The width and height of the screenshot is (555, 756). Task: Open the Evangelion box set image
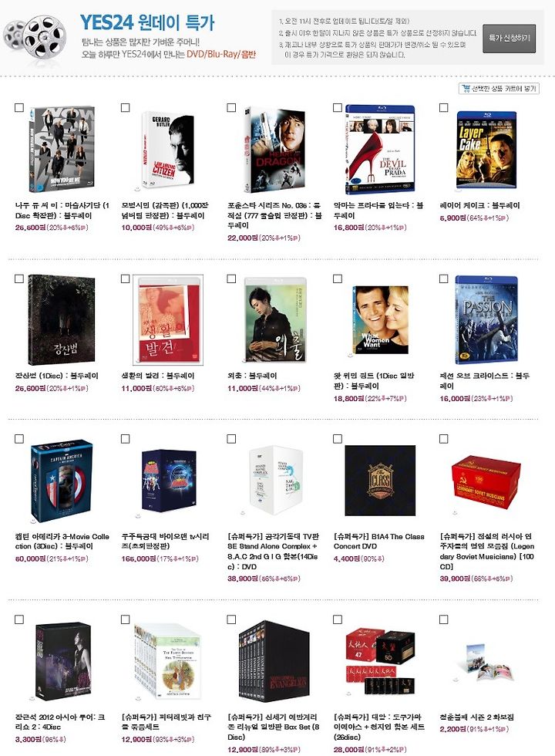point(274,660)
